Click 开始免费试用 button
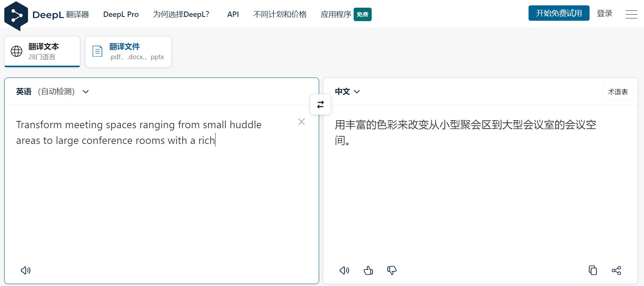This screenshot has height=286, width=644. 558,13
